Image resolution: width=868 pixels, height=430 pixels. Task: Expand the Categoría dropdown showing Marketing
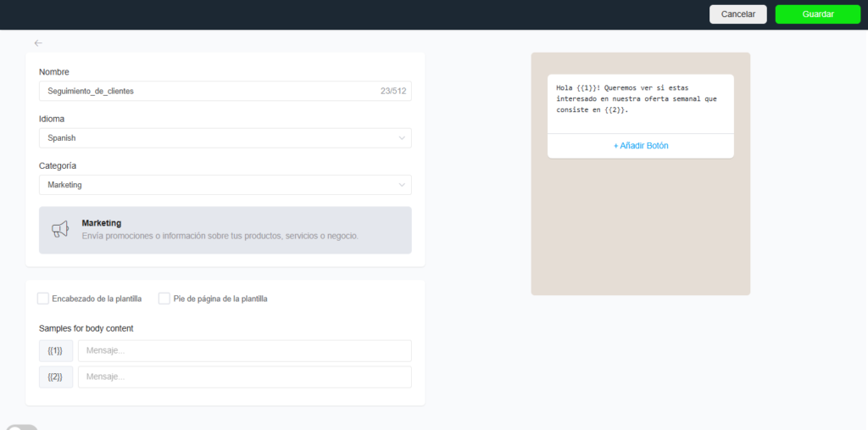(x=225, y=185)
